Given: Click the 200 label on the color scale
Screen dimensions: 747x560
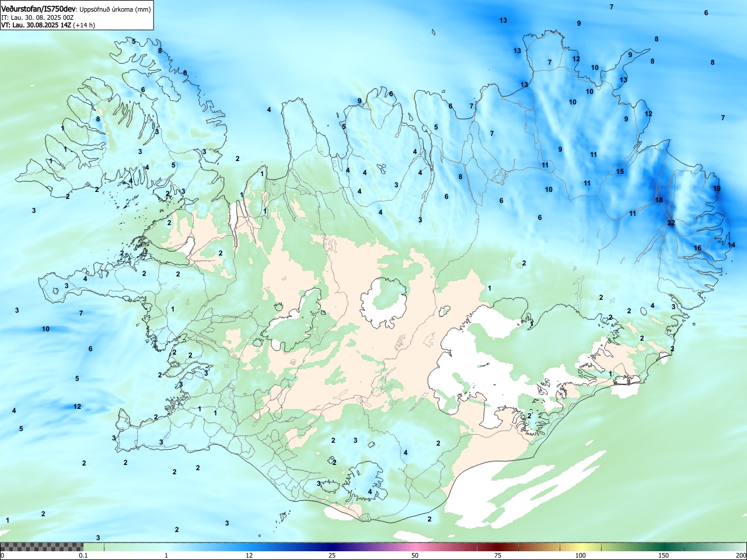Looking at the screenshot, I should pos(741,555).
